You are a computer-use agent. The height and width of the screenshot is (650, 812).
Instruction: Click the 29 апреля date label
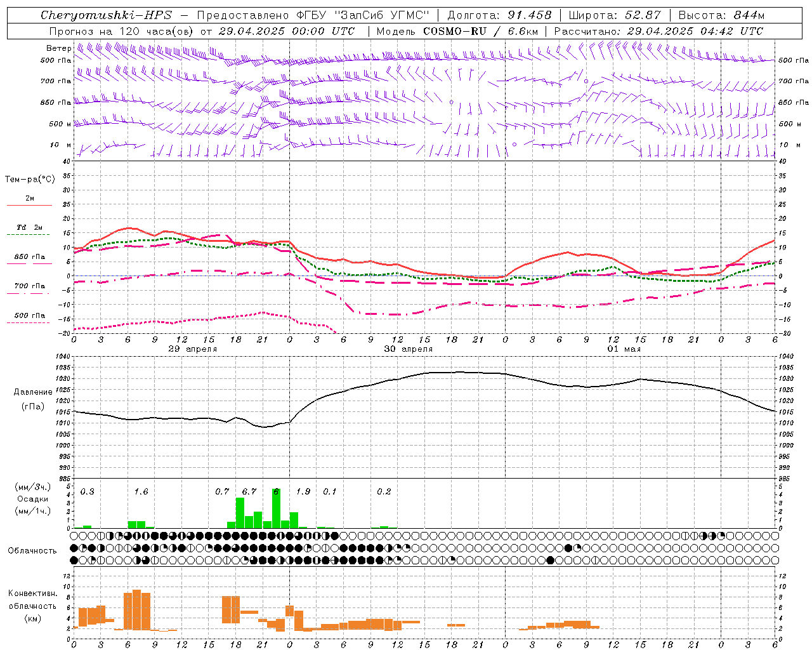[x=192, y=349]
